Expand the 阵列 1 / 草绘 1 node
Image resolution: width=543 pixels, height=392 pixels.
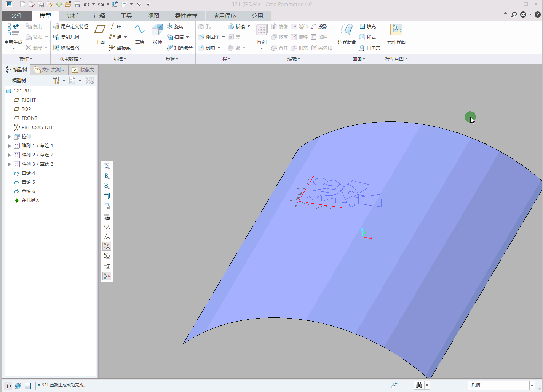click(10, 146)
